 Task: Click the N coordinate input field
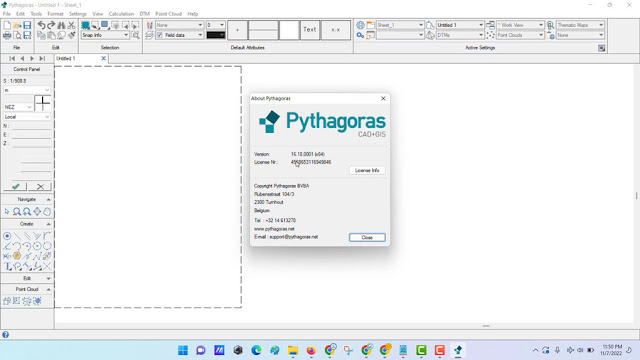[31, 126]
